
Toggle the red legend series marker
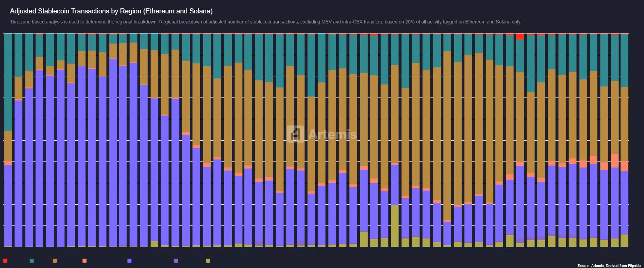[5, 261]
